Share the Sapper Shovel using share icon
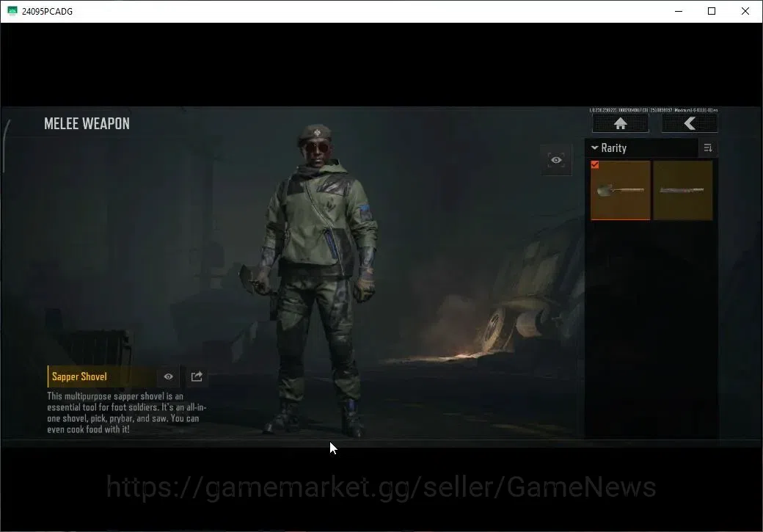 197,376
